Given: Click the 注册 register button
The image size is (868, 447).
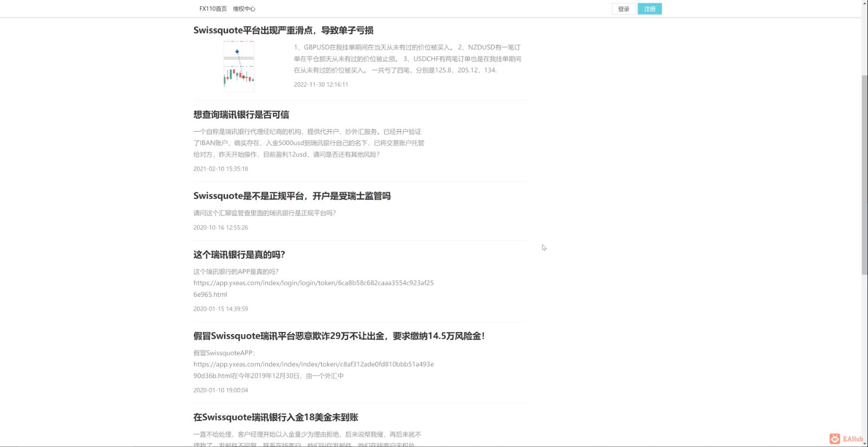Looking at the screenshot, I should 650,9.
